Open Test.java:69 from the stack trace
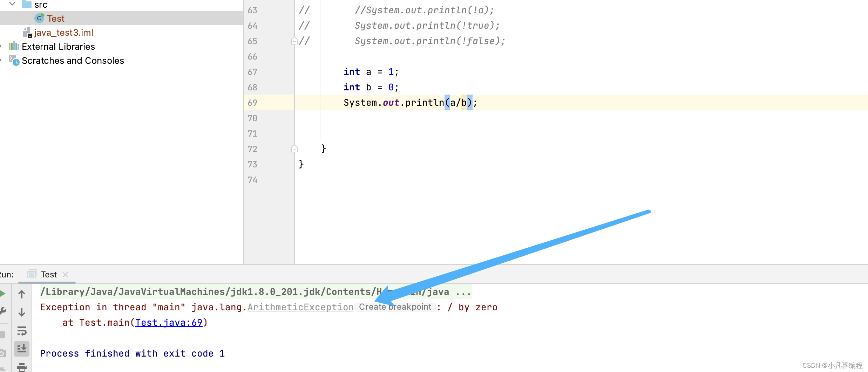The image size is (868, 372). coord(169,322)
